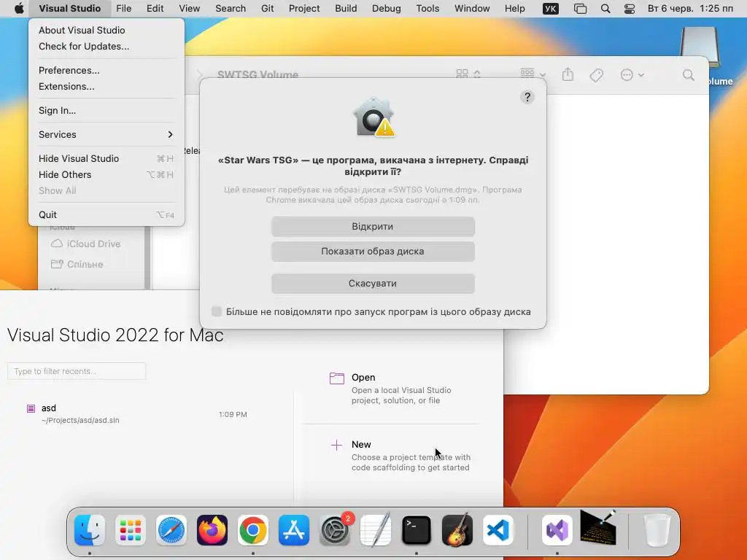Click the filter recents input field
747x560 pixels.
click(x=77, y=371)
